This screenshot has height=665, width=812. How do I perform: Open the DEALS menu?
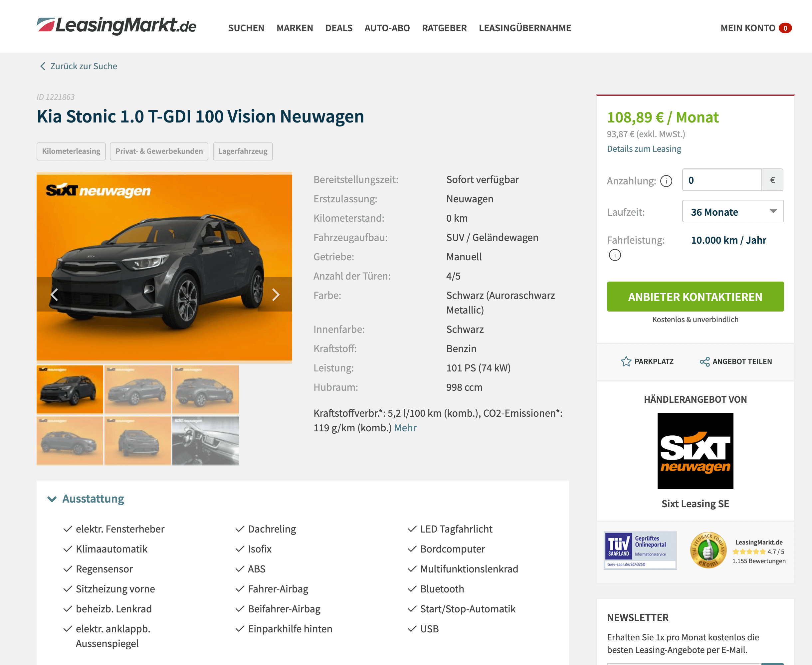(339, 28)
